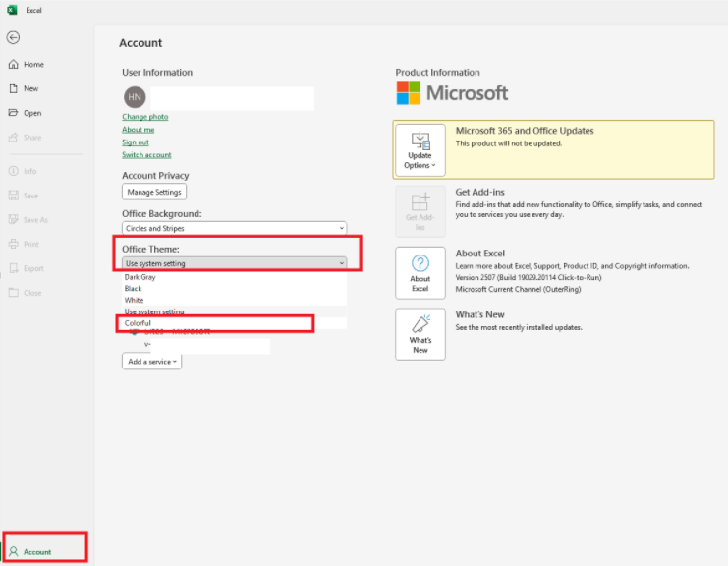
Task: Open Export in the sidebar
Action: click(27, 268)
